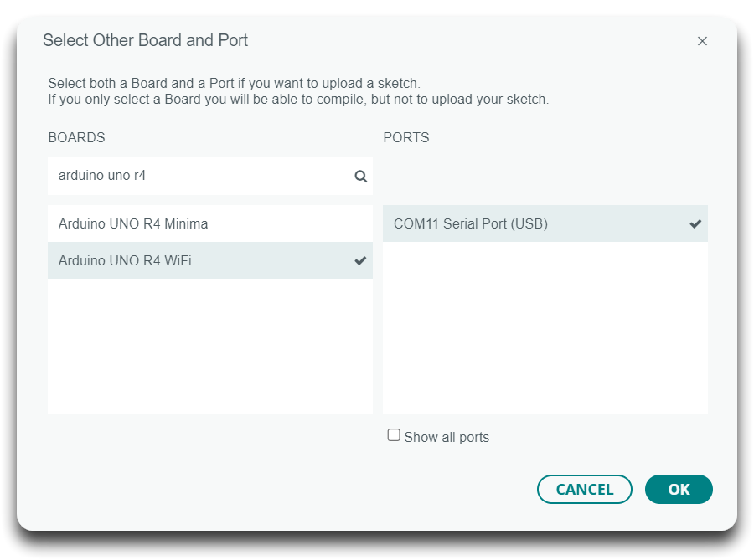The image size is (754, 560).
Task: Click the magnifier search icon in boards field
Action: [x=360, y=177]
